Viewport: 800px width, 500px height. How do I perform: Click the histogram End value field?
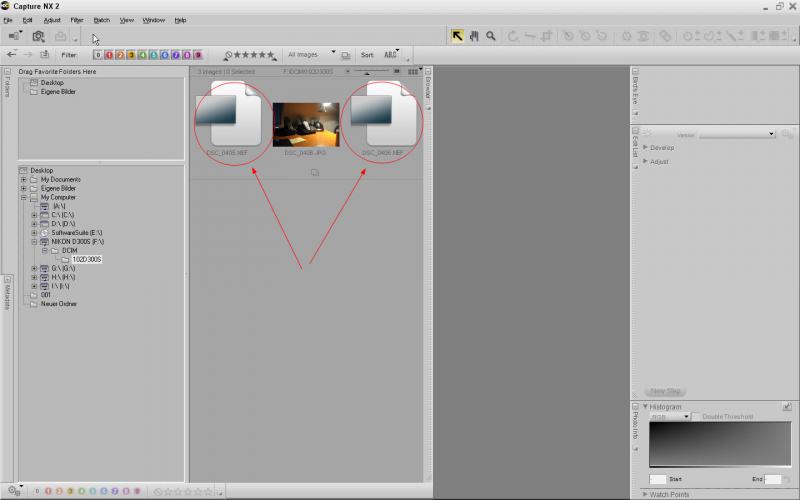click(x=772, y=479)
